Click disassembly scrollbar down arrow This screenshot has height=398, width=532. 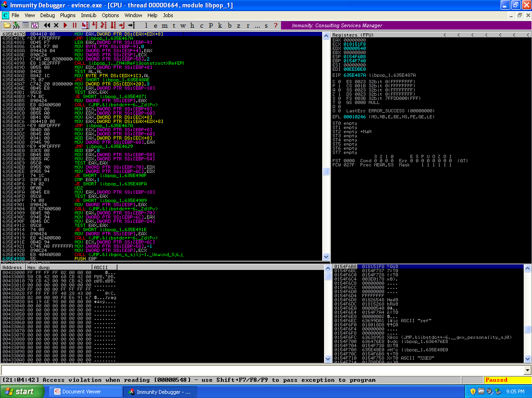pyautogui.click(x=326, y=257)
